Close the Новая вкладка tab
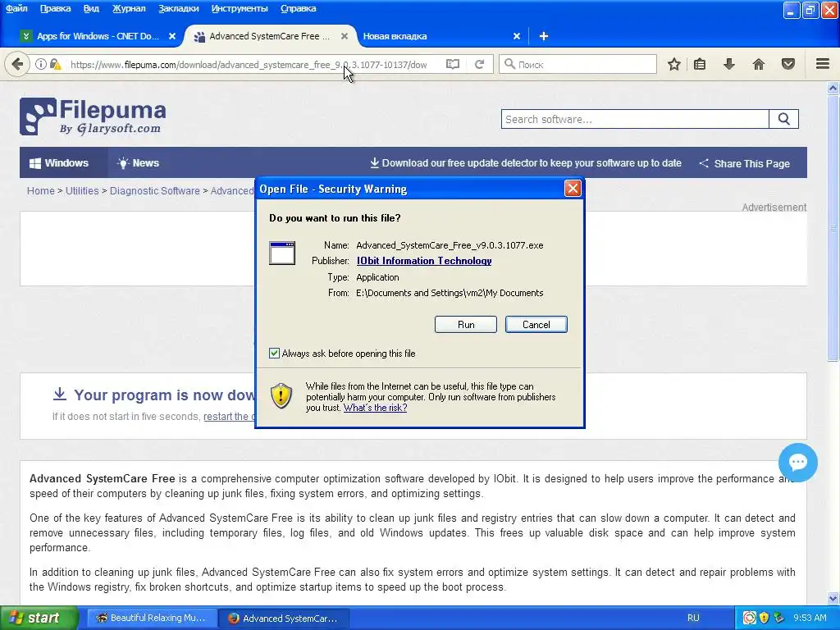 517,36
